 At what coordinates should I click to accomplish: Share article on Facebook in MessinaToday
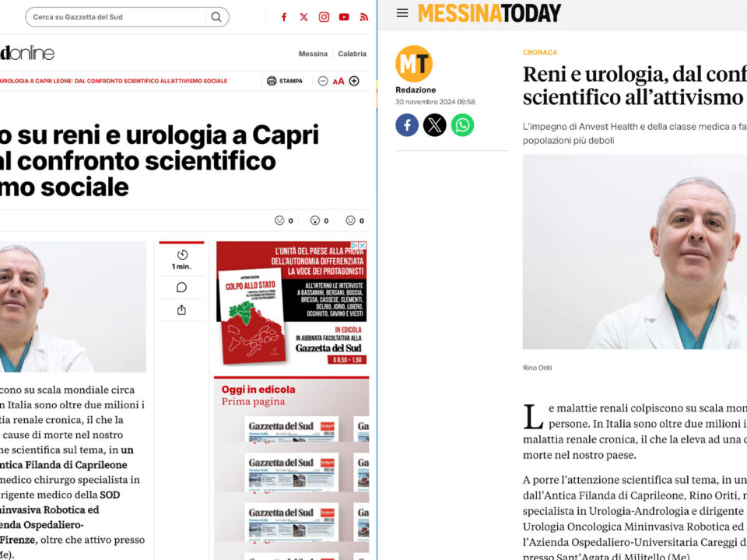coord(407,125)
